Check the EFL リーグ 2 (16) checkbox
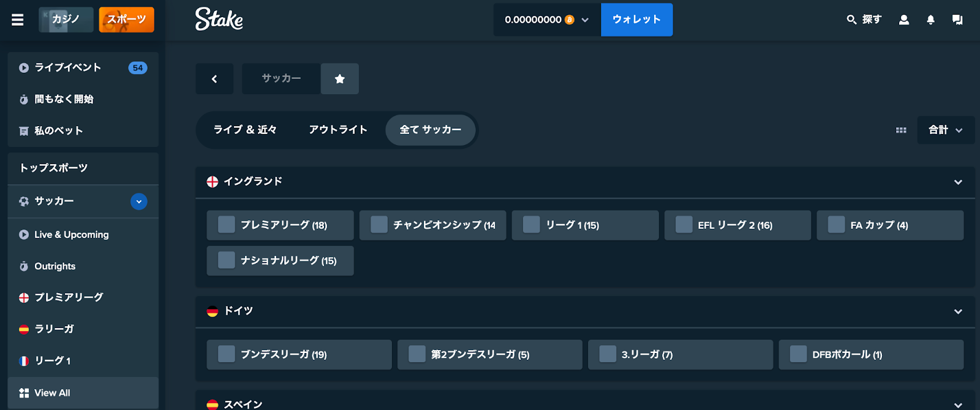This screenshot has width=980, height=410. (x=684, y=225)
